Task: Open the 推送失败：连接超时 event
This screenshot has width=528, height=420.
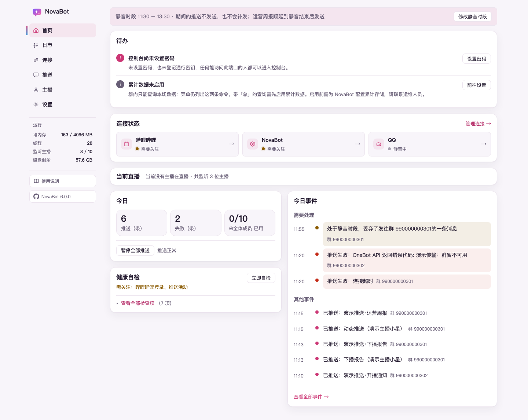Action: point(407,281)
